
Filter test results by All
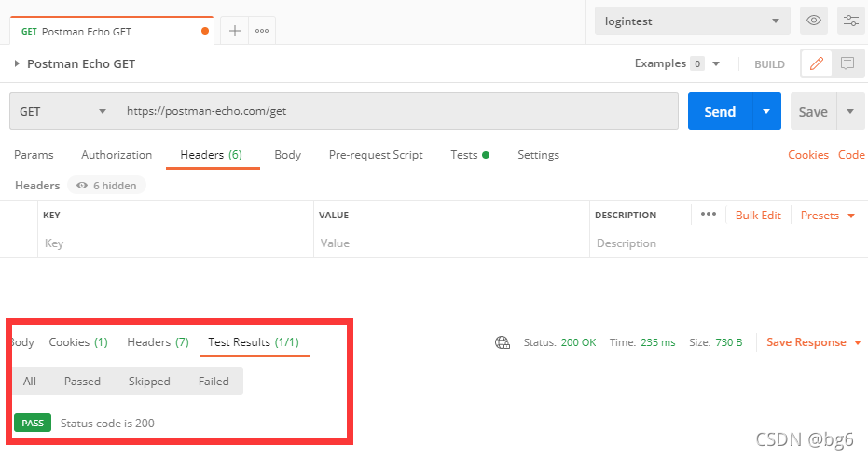click(30, 381)
